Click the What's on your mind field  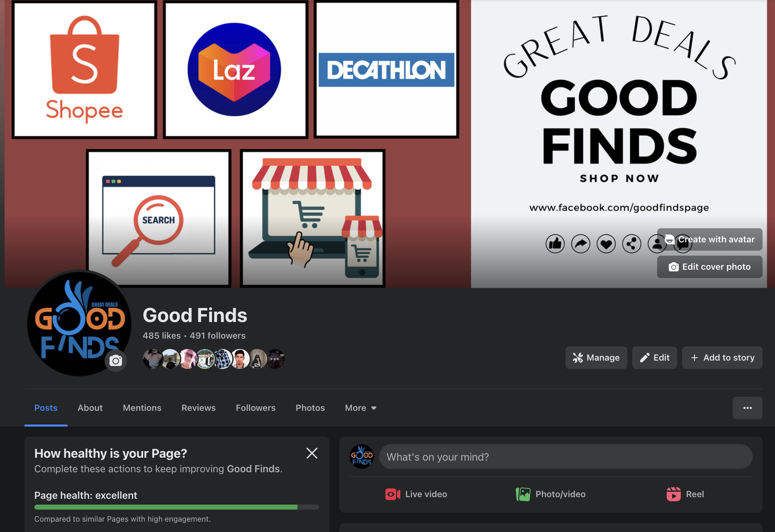coord(565,456)
